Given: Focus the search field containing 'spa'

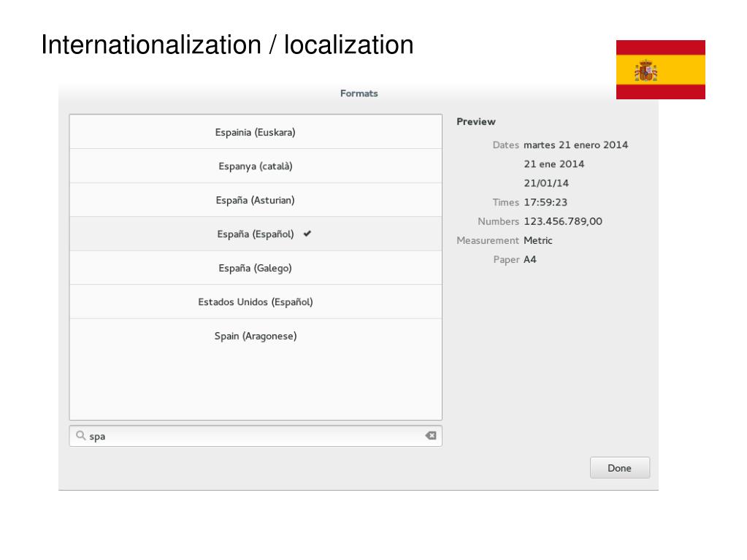Looking at the screenshot, I should click(x=256, y=436).
